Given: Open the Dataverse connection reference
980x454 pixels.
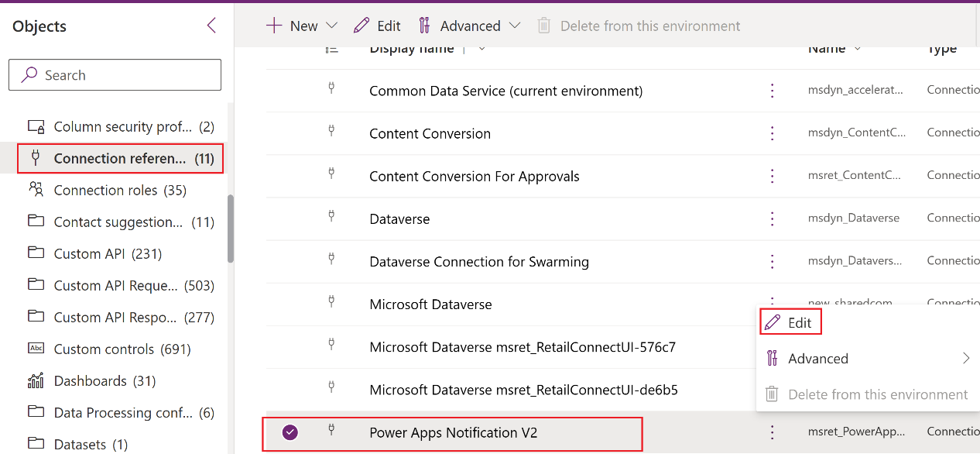Looking at the screenshot, I should click(399, 218).
